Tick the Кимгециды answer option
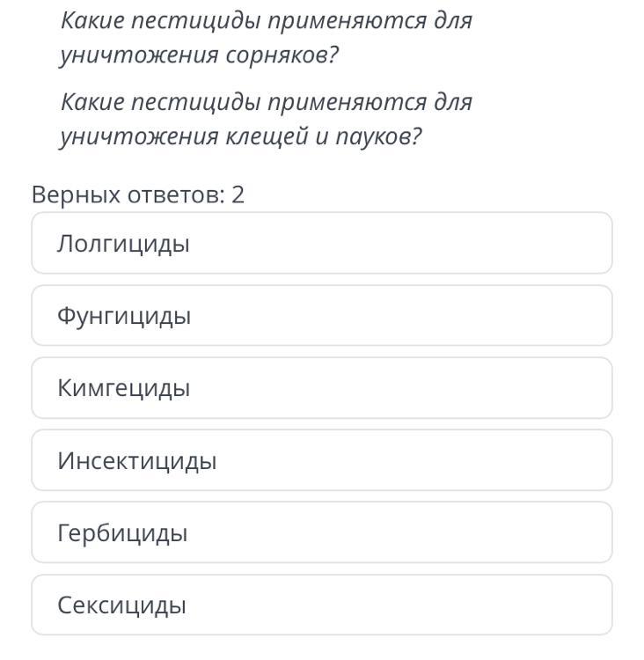 321,388
